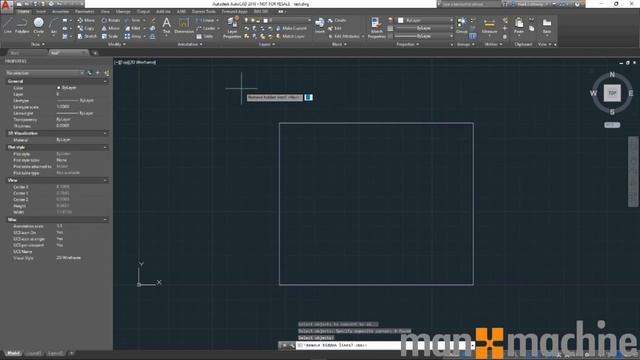Click the Copy tool
This screenshot has height=360, width=640.
coord(86,28)
